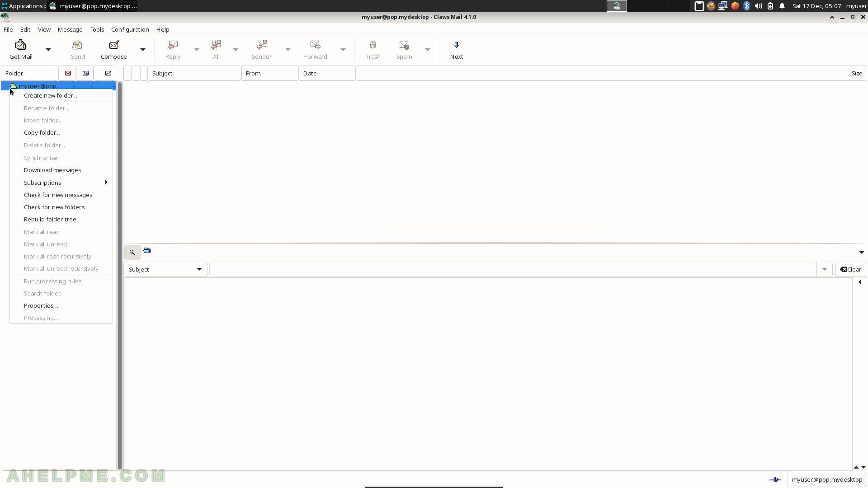Open the network connections tray icon

723,6
